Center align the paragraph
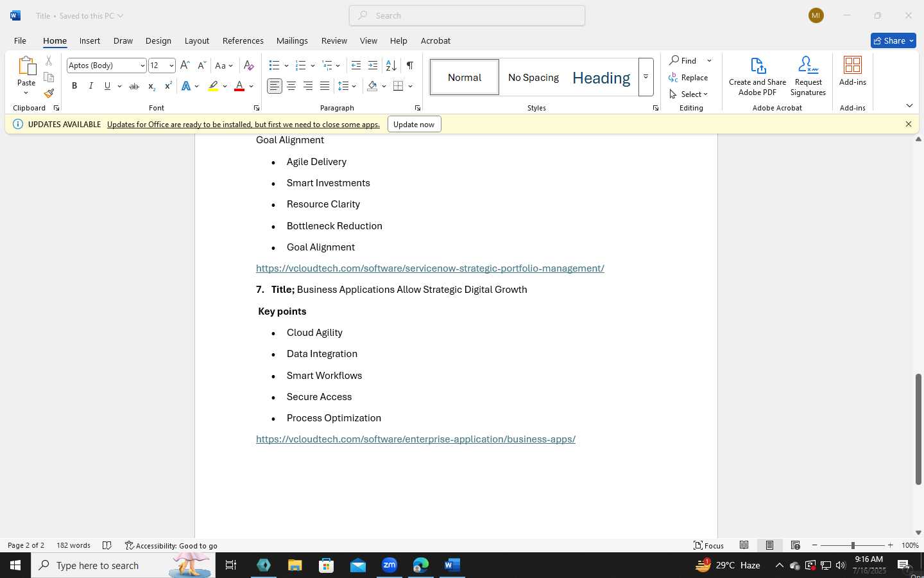Viewport: 924px width, 578px height. (291, 86)
